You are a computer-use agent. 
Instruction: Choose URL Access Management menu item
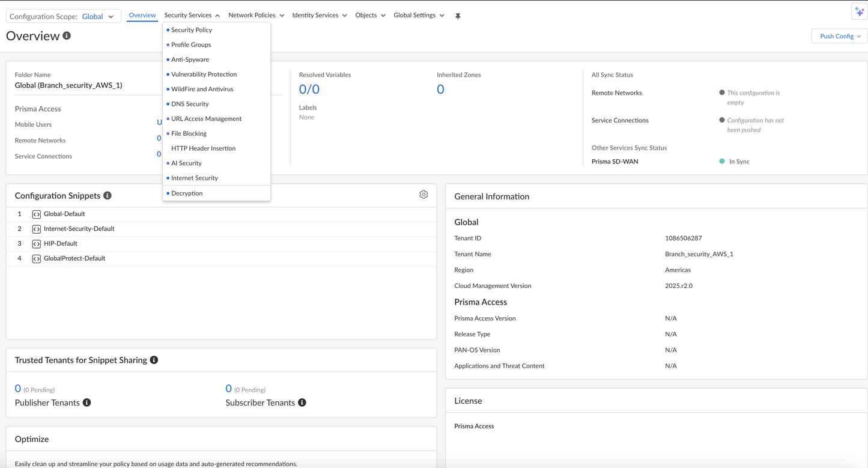click(x=206, y=119)
